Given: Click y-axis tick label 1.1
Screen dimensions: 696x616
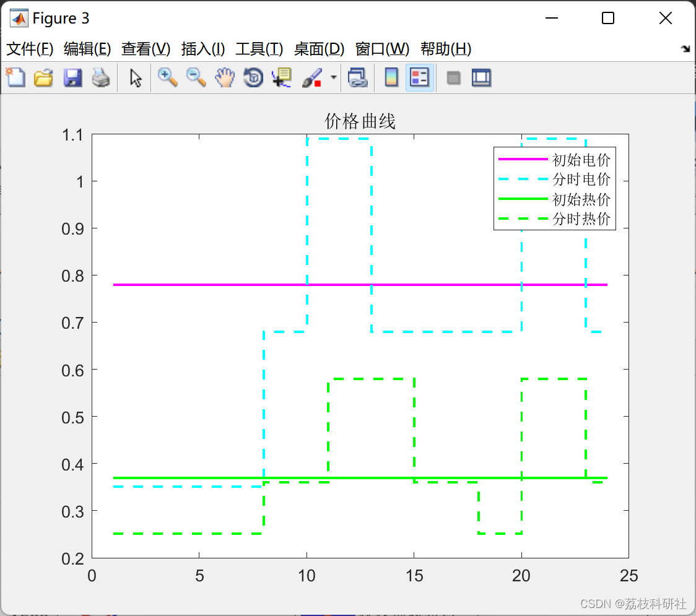Looking at the screenshot, I should [x=72, y=135].
